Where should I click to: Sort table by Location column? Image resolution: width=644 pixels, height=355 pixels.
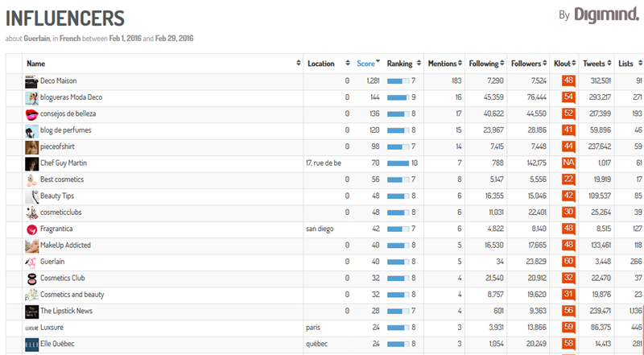pyautogui.click(x=328, y=64)
